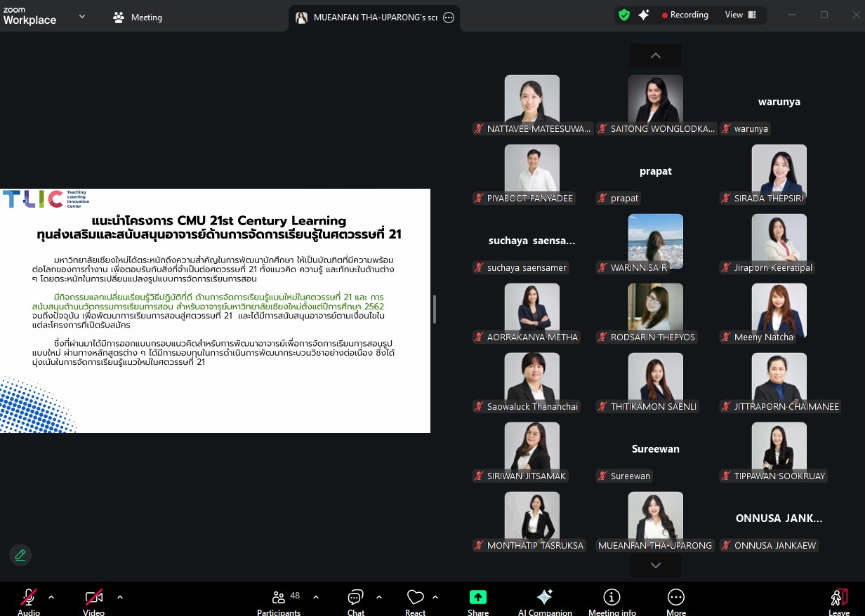865x616 pixels.
Task: Open the View layout menu
Action: click(740, 15)
